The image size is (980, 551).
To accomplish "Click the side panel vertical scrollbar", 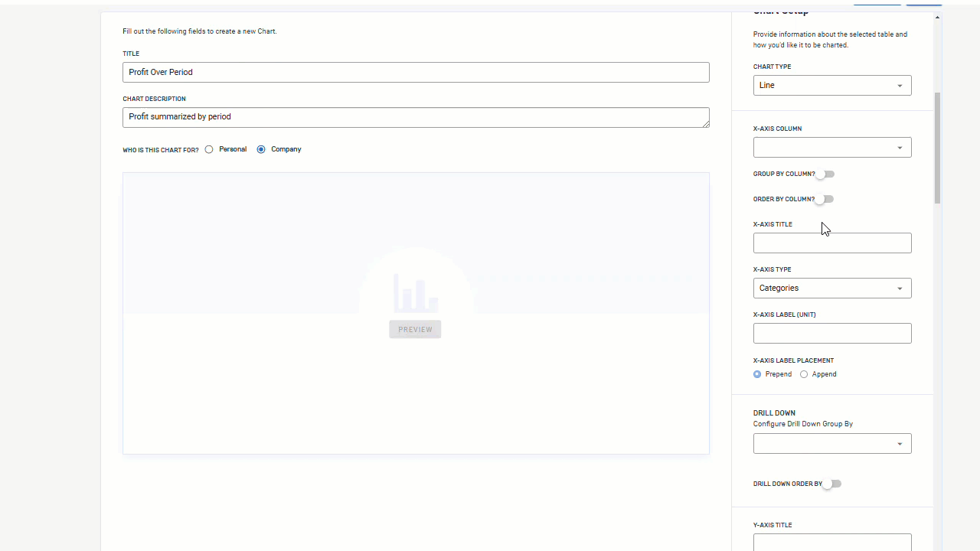I will (x=937, y=148).
